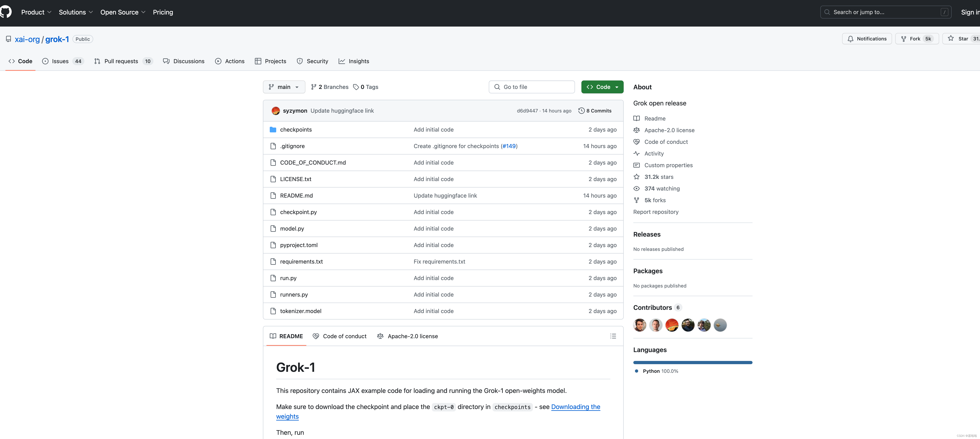Select the magnifier icon in Go to file
This screenshot has width=980, height=439.
tap(497, 87)
